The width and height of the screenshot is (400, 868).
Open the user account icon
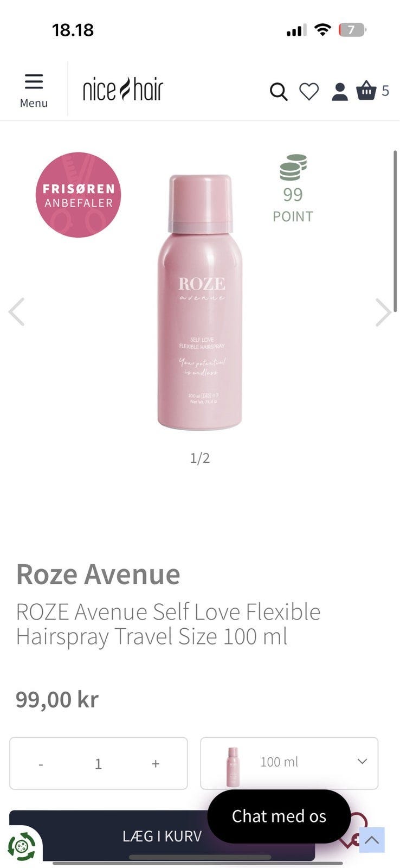(340, 92)
